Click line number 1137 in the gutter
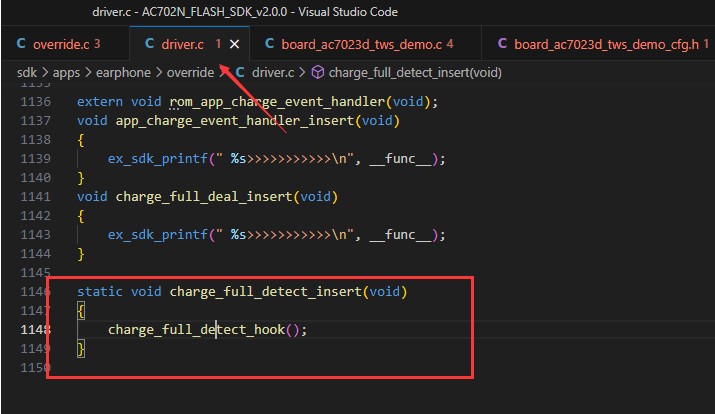The width and height of the screenshot is (715, 414). point(36,121)
